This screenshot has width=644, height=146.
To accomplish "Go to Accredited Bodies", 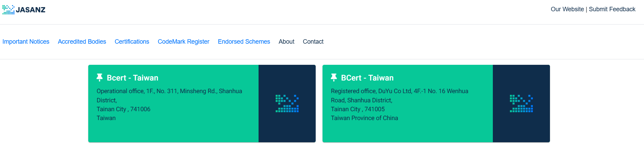I will (82, 42).
